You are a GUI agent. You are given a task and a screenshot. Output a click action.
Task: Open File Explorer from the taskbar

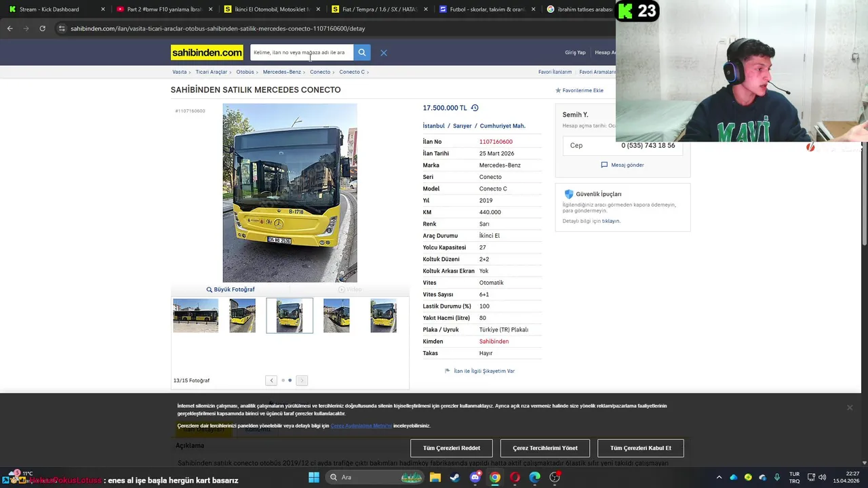click(x=435, y=477)
